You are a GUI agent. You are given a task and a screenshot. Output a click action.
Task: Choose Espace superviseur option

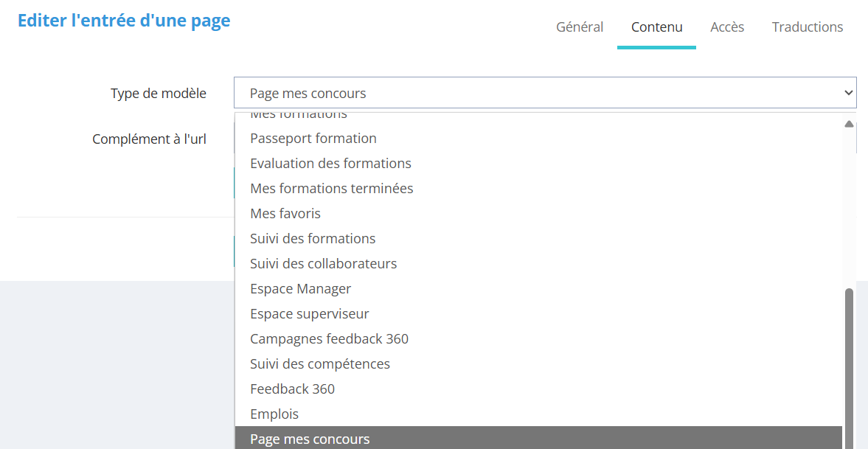coord(309,314)
